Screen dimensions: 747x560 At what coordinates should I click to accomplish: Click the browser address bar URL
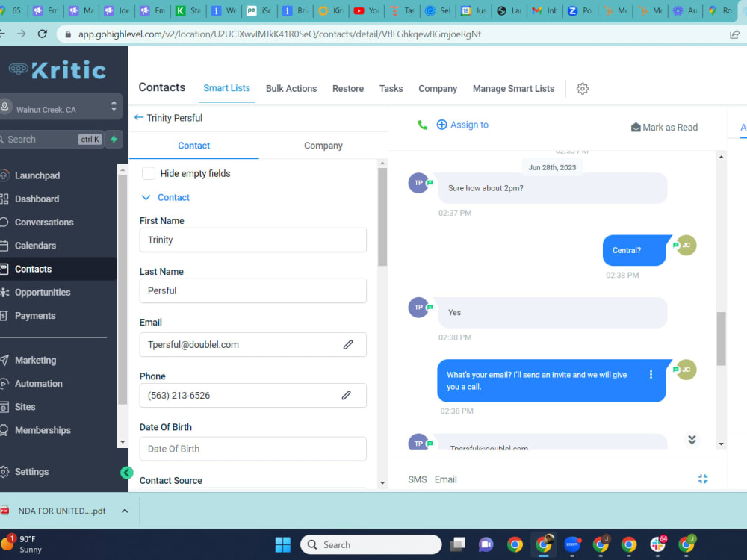tap(279, 34)
